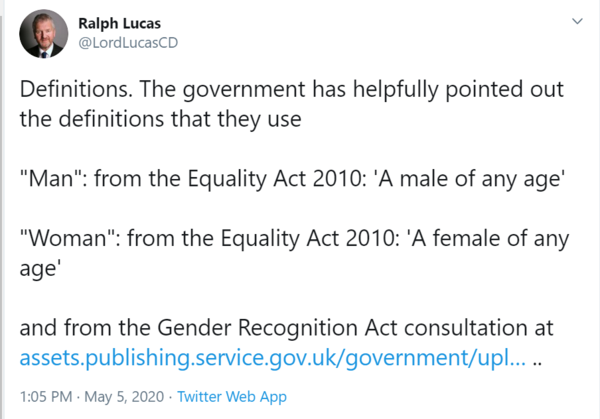This screenshot has height=419, width=600.
Task: Open the Twitter Web App source link
Action: [224, 395]
